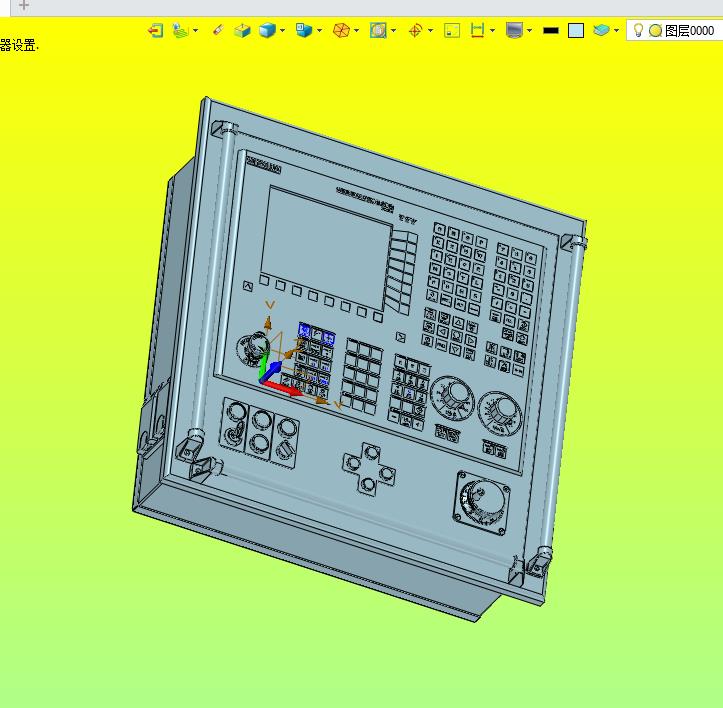Click the exit icon with red arrow
Image resolution: width=723 pixels, height=708 pixels.
[155, 31]
